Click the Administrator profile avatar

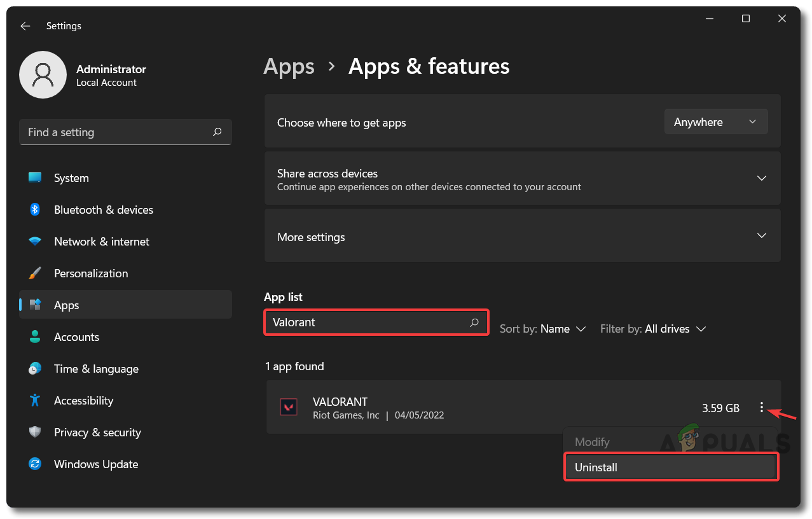[x=43, y=75]
